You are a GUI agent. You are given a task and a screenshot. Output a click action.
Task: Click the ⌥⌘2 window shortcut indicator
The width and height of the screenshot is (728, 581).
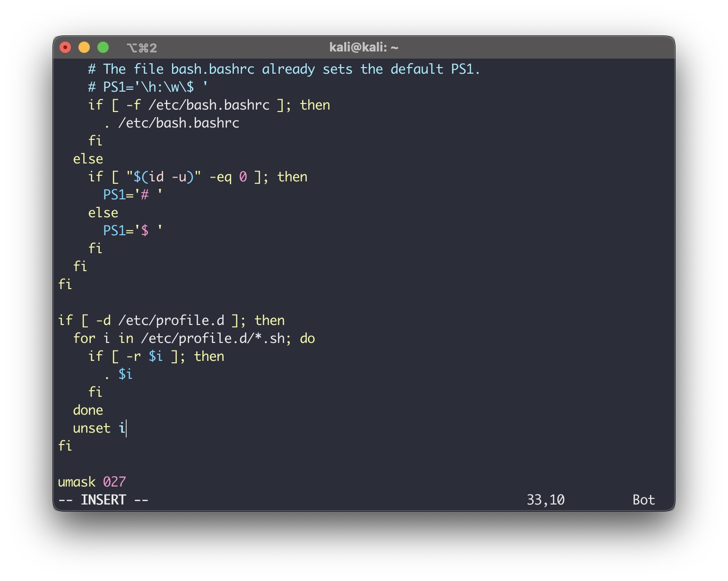coord(142,48)
